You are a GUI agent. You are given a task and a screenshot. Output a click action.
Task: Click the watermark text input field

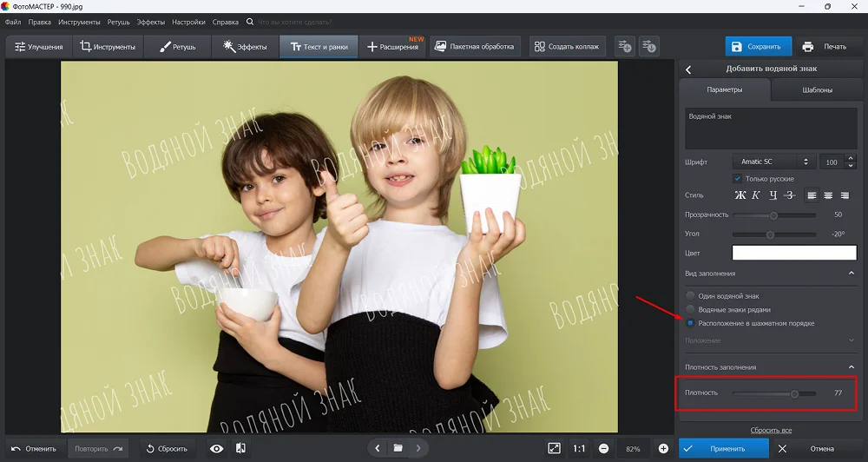coord(771,129)
